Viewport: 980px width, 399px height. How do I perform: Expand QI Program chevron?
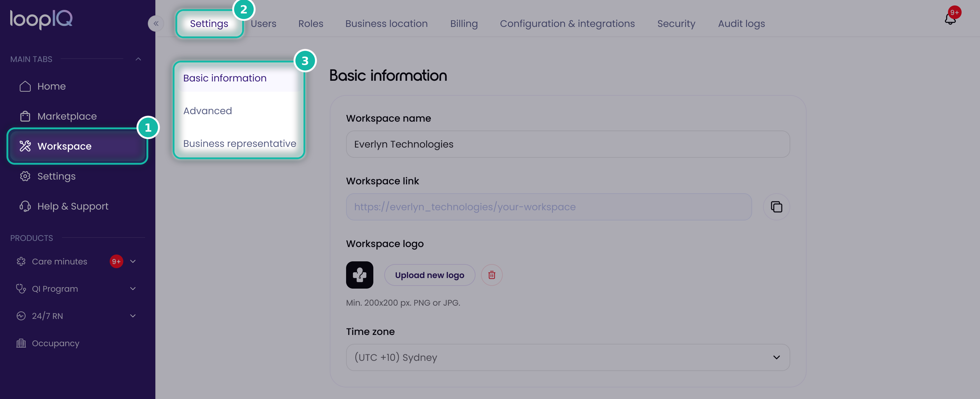pos(133,289)
